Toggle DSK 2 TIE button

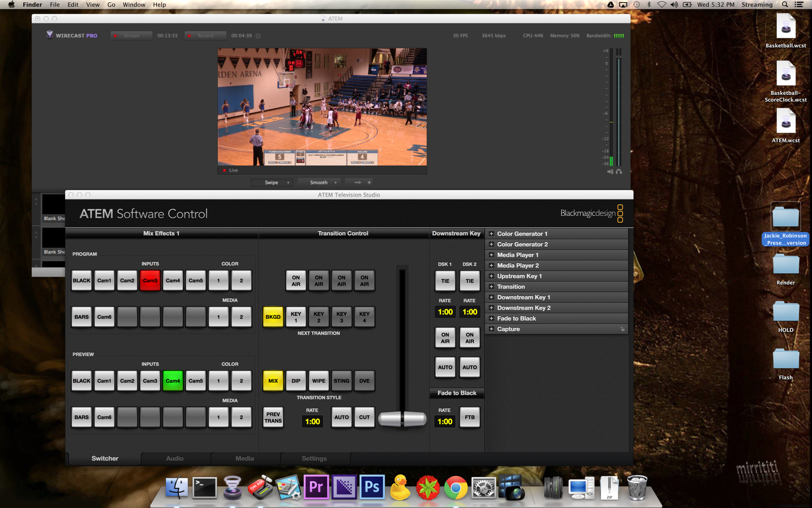pos(469,281)
